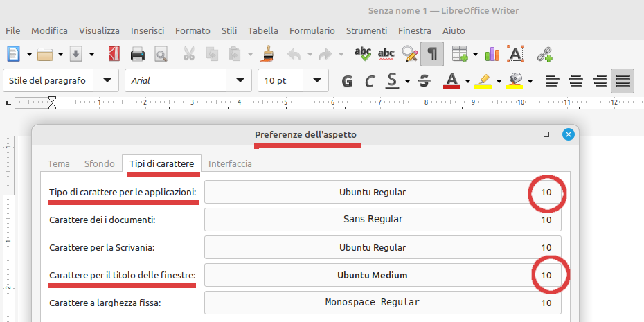The image size is (644, 322).
Task: Export directly as PDF
Action: (114, 54)
